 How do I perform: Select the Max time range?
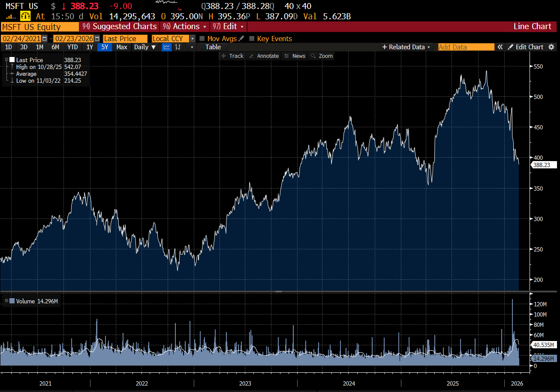click(122, 47)
